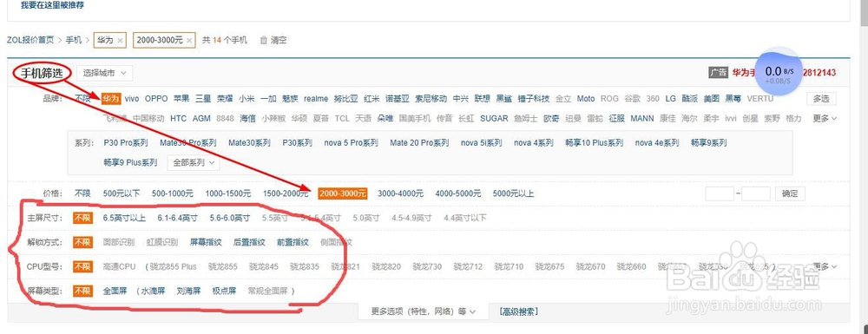The height and width of the screenshot is (334, 868).
Task: Filter screen type by 极点屏
Action: pyautogui.click(x=224, y=291)
